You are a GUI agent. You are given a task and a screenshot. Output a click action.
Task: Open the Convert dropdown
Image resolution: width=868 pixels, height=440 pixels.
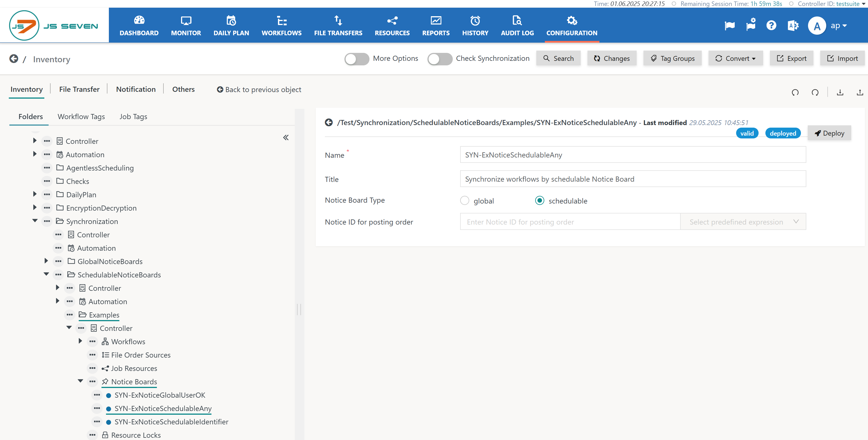point(735,58)
